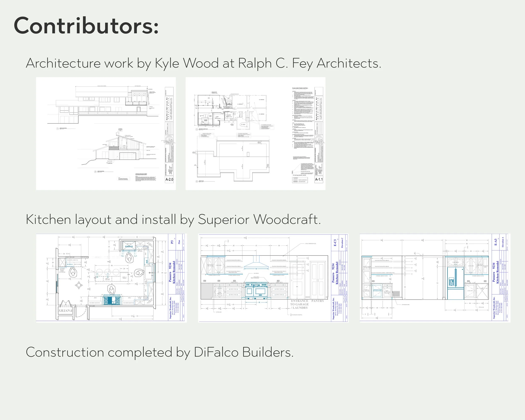Click the blue range in kitchen plan
The image size is (525, 420).
(x=112, y=300)
